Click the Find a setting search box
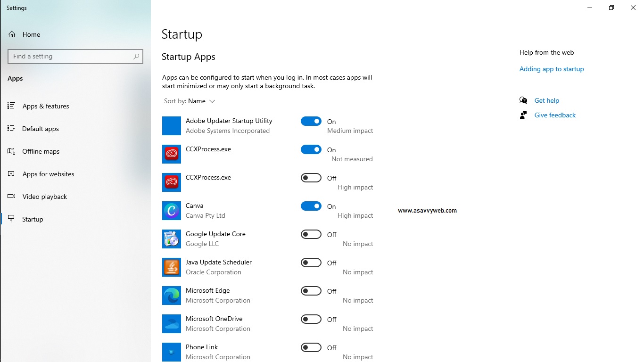This screenshot has width=644, height=362. pos(71,57)
